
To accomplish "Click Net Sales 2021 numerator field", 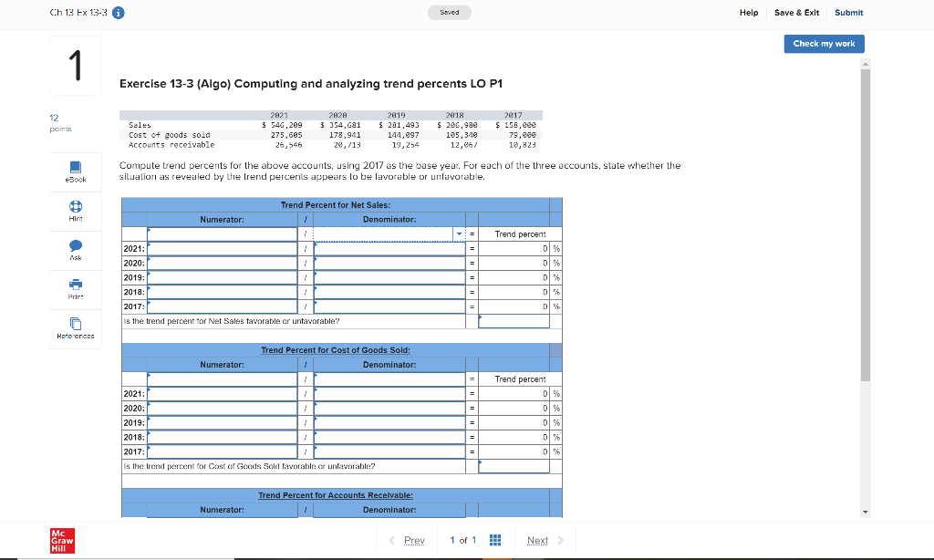I will (x=223, y=248).
